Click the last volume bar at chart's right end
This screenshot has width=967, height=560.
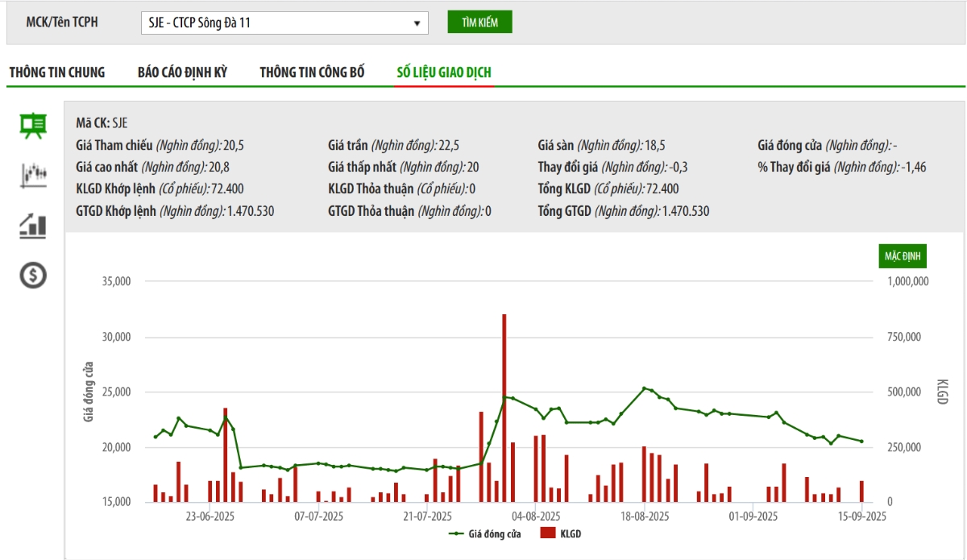[861, 492]
